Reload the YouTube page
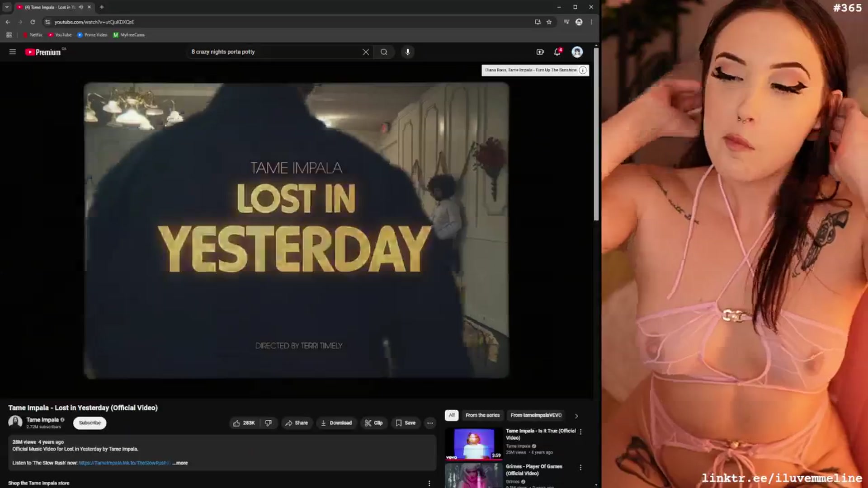The image size is (868, 488). coord(33,22)
